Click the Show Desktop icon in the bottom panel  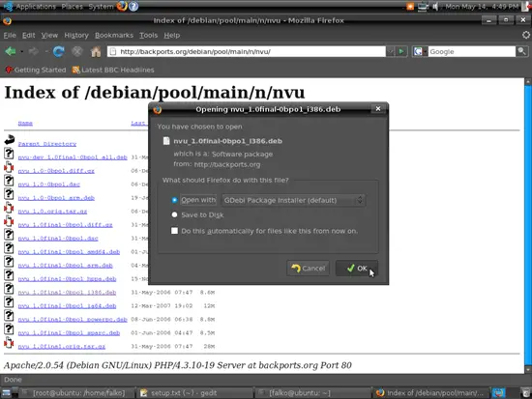point(6,392)
